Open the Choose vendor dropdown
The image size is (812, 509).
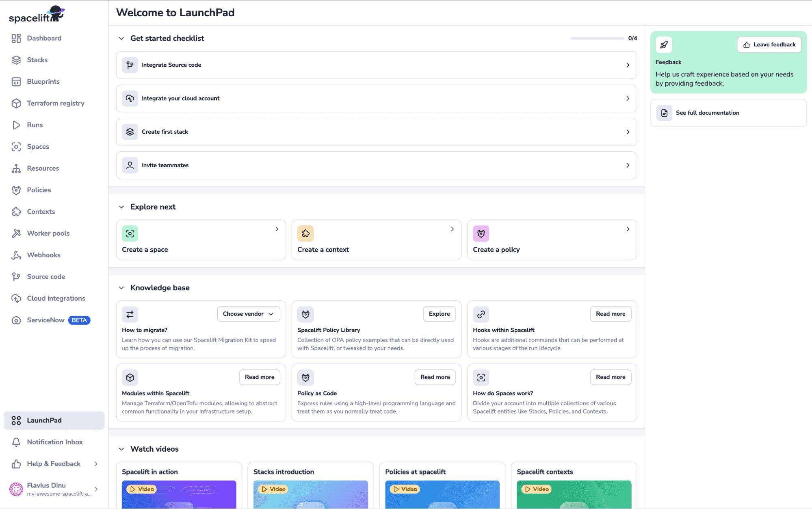(x=248, y=313)
